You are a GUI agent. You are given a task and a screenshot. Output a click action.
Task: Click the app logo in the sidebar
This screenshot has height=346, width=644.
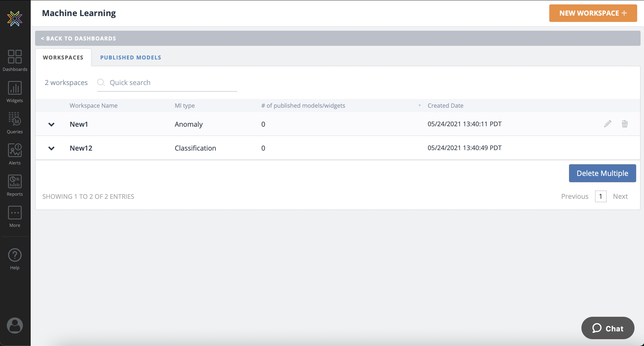pos(15,18)
